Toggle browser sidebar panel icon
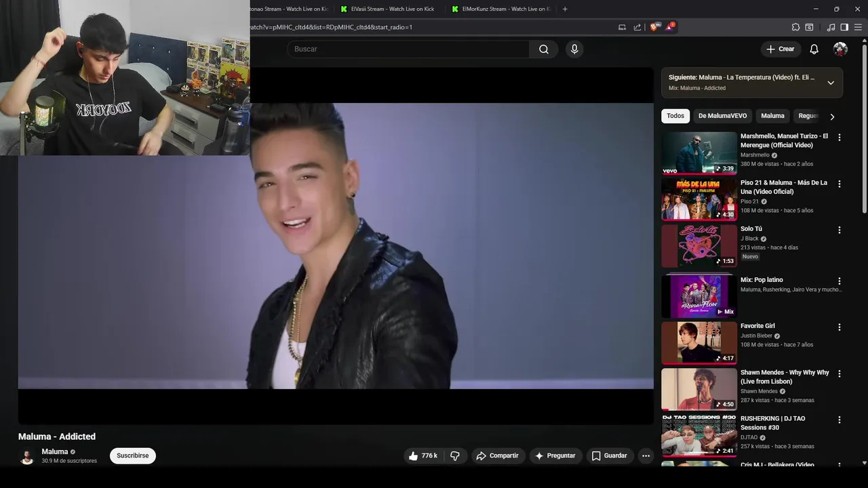The image size is (868, 488). 844,27
